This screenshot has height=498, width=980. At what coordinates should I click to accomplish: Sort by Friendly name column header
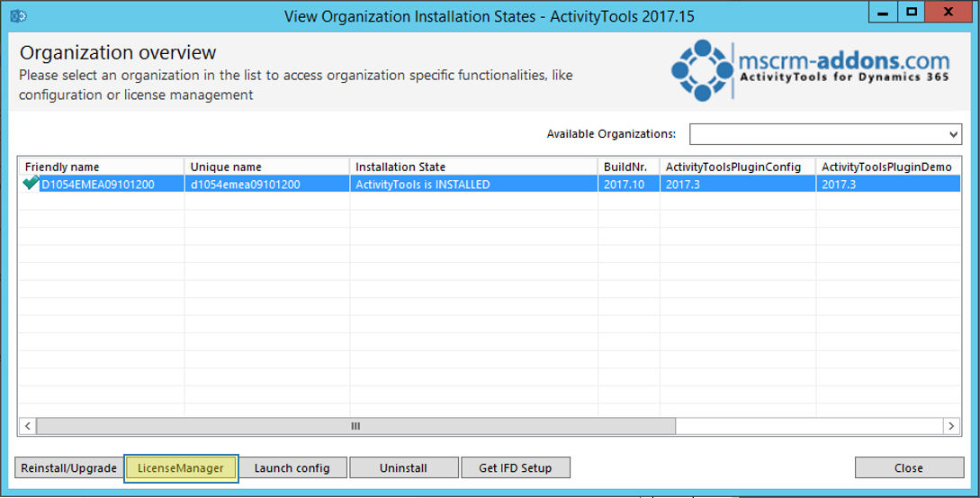pos(102,167)
